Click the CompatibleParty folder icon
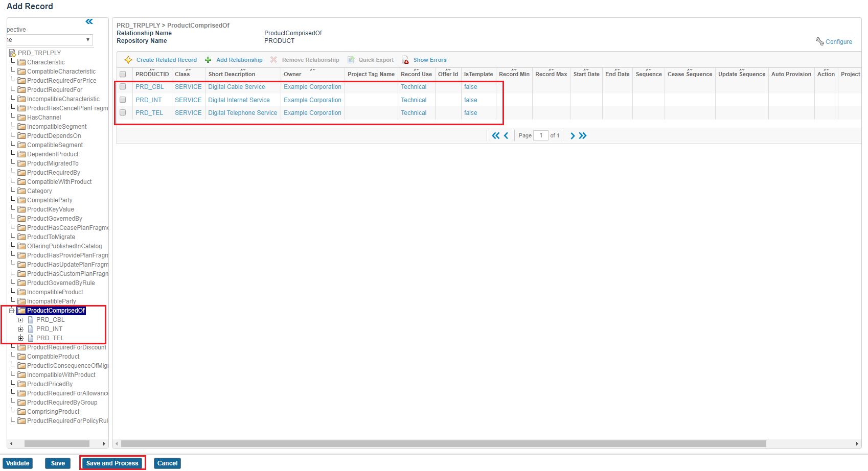Viewport: 868px width, 471px height. (x=21, y=200)
